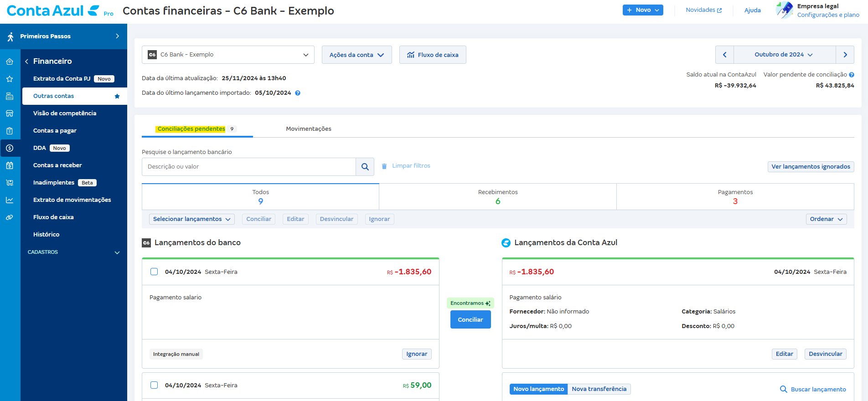
Task: Open the clipboard icon in the sidebar
Action: (x=10, y=131)
